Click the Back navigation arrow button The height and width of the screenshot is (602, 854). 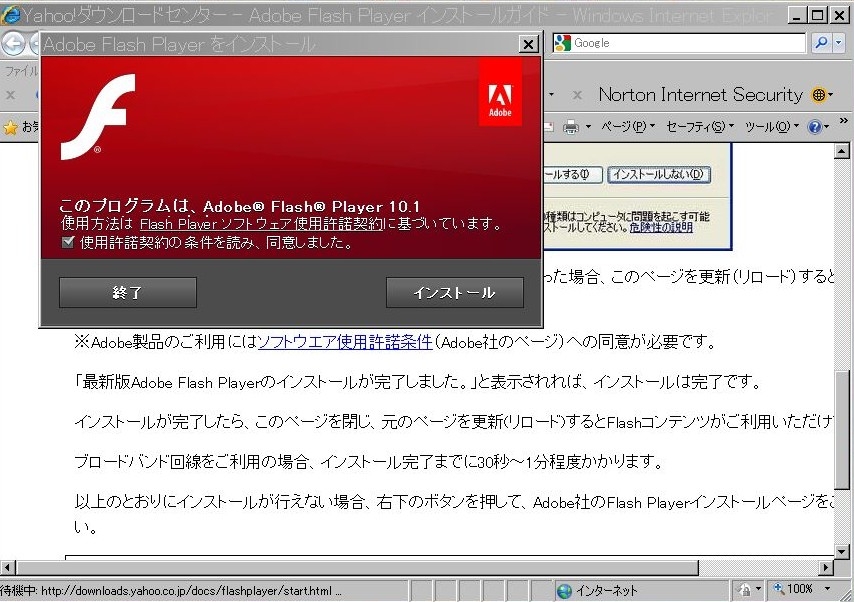[14, 44]
